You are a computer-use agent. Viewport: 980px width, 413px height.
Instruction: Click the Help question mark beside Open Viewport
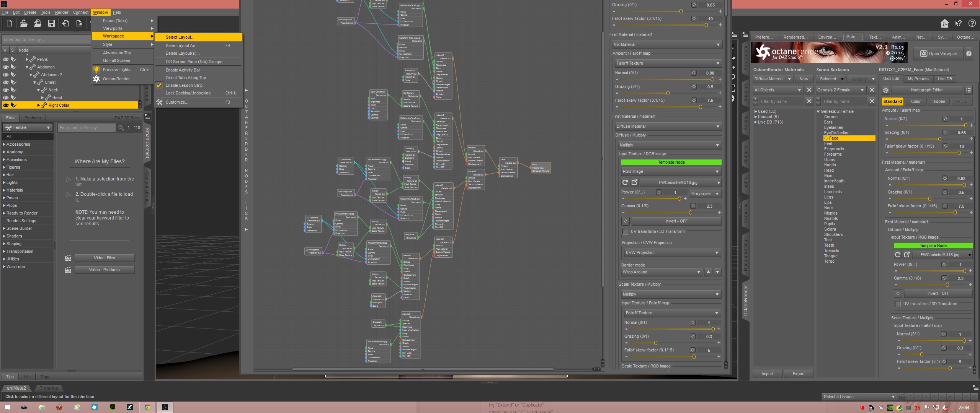(x=969, y=54)
